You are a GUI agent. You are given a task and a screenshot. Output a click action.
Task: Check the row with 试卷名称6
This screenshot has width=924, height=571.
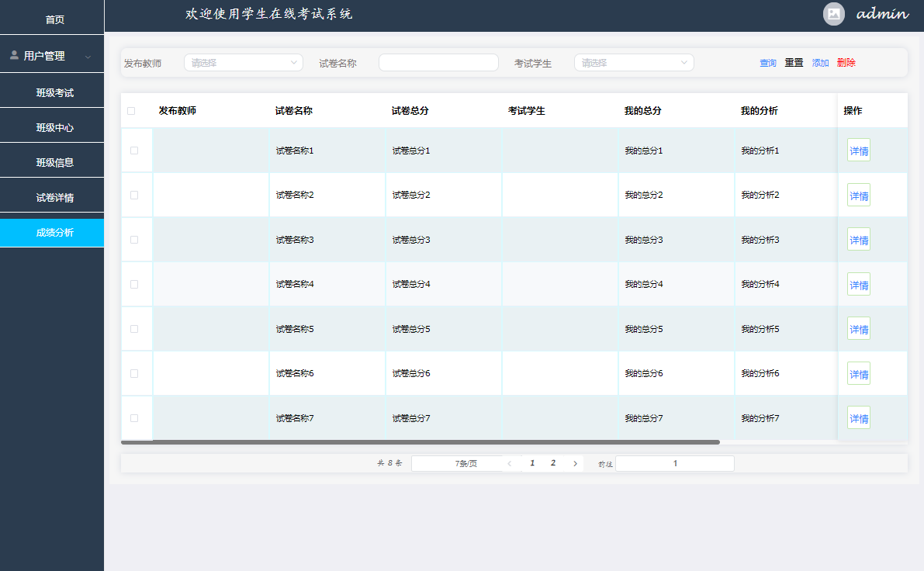point(134,374)
